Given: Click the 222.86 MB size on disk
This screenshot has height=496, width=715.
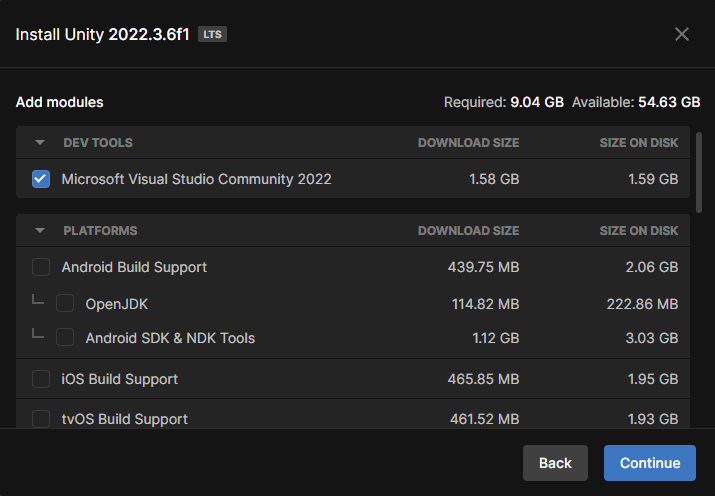Looking at the screenshot, I should 642,304.
